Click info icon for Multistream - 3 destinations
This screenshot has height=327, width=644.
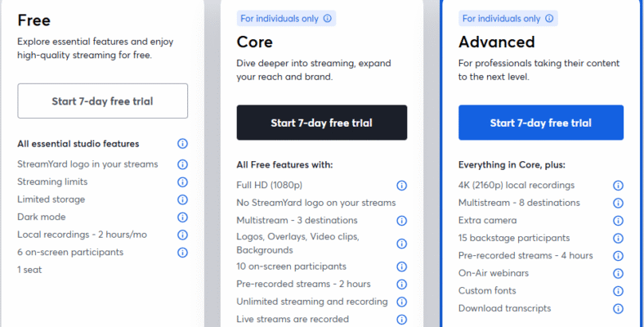point(401,221)
